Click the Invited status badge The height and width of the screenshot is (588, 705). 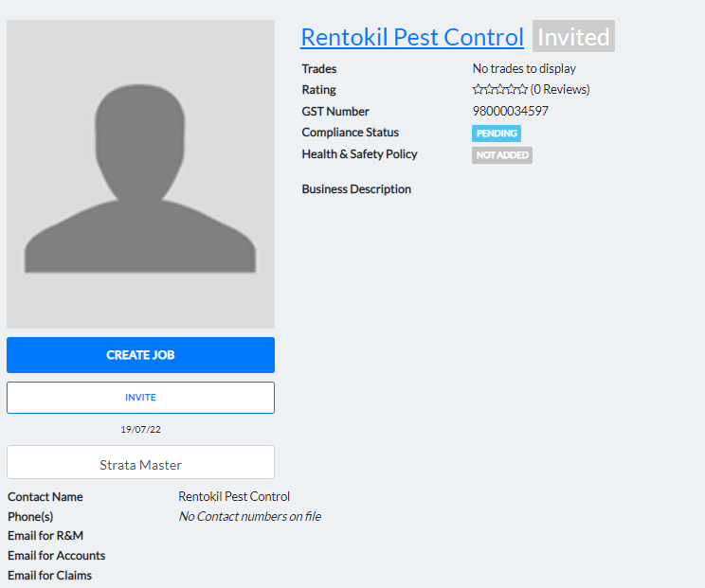[x=573, y=37]
